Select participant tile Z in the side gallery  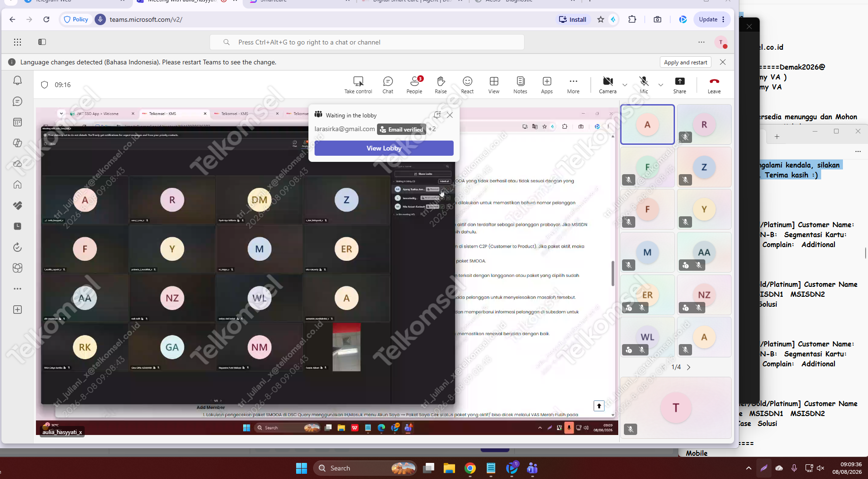point(704,167)
